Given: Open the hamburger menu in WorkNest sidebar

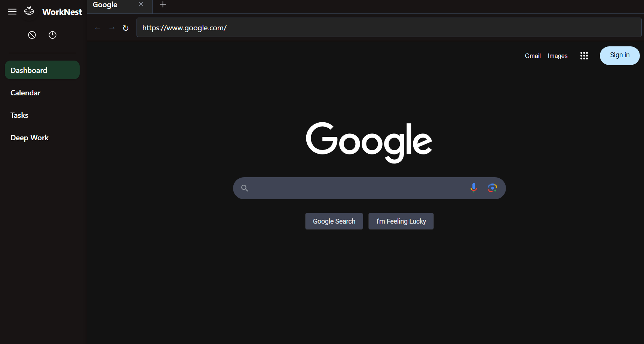Looking at the screenshot, I should point(12,12).
